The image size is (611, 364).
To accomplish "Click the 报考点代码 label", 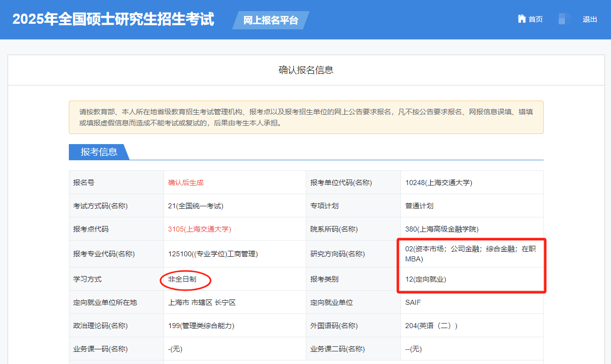I will coord(91,229).
